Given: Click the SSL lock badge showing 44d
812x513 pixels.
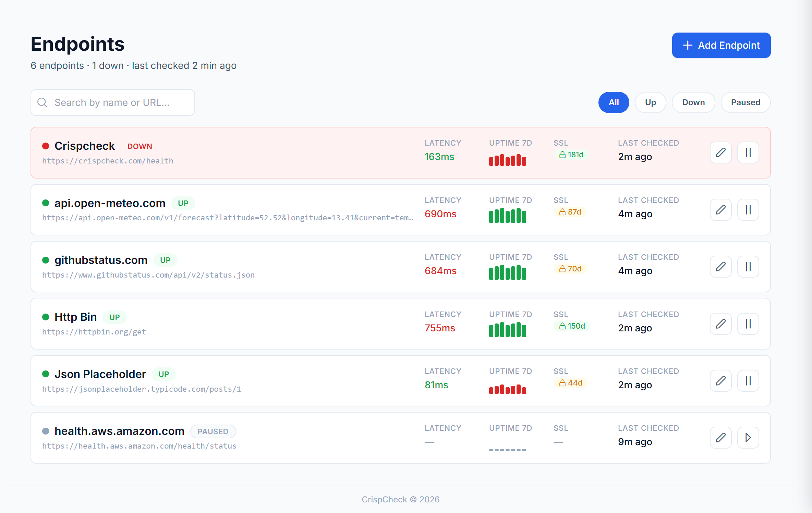Looking at the screenshot, I should 570,383.
